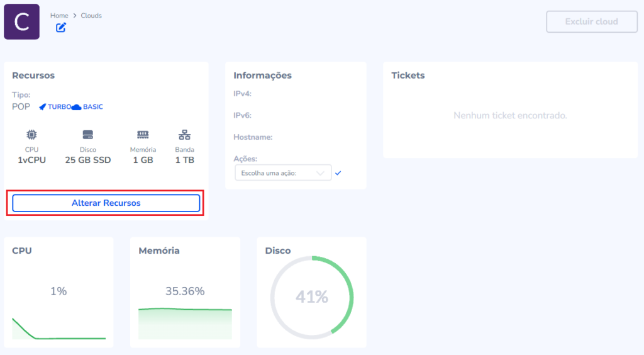Select the Disco drive icon
The width and height of the screenshot is (644, 355).
[x=88, y=135]
